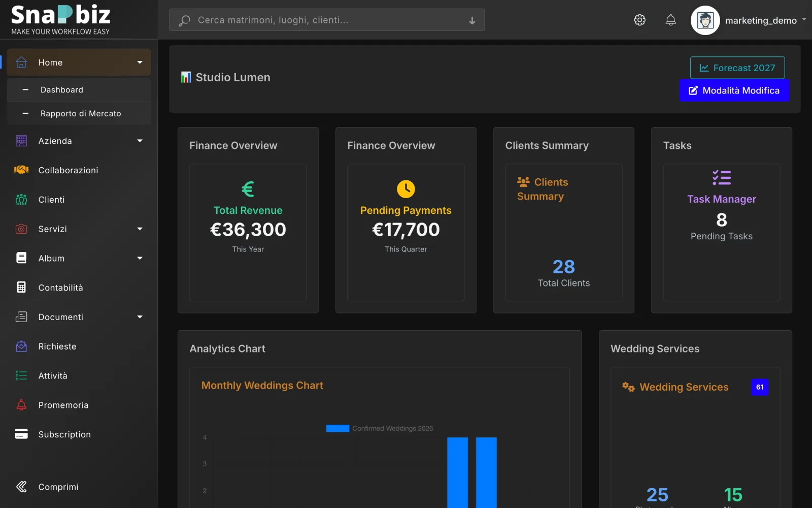Go to the Collaborazioni section
This screenshot has width=812, height=508.
coord(79,170)
